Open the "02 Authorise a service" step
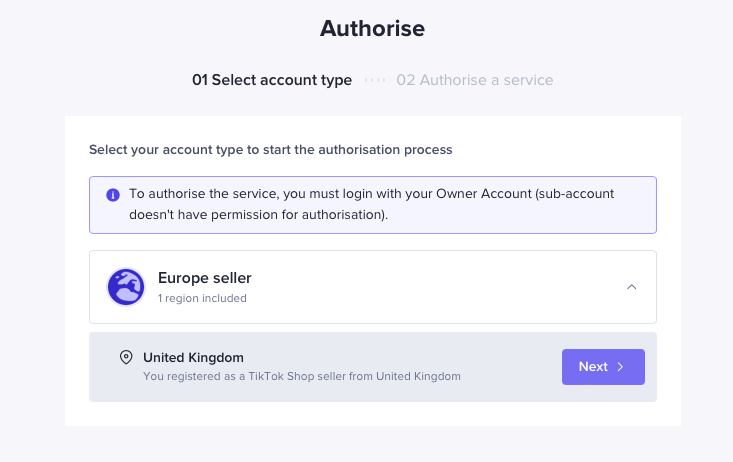 [474, 80]
